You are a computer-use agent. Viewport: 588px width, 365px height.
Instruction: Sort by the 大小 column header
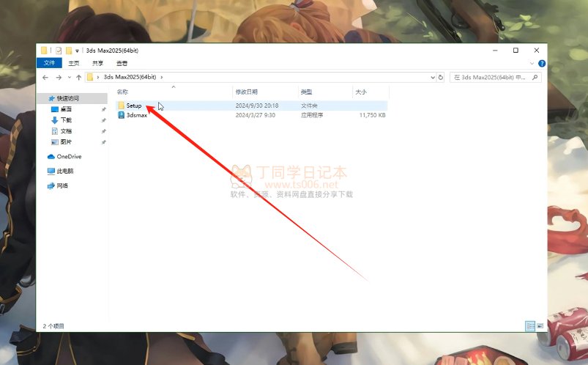coord(361,92)
